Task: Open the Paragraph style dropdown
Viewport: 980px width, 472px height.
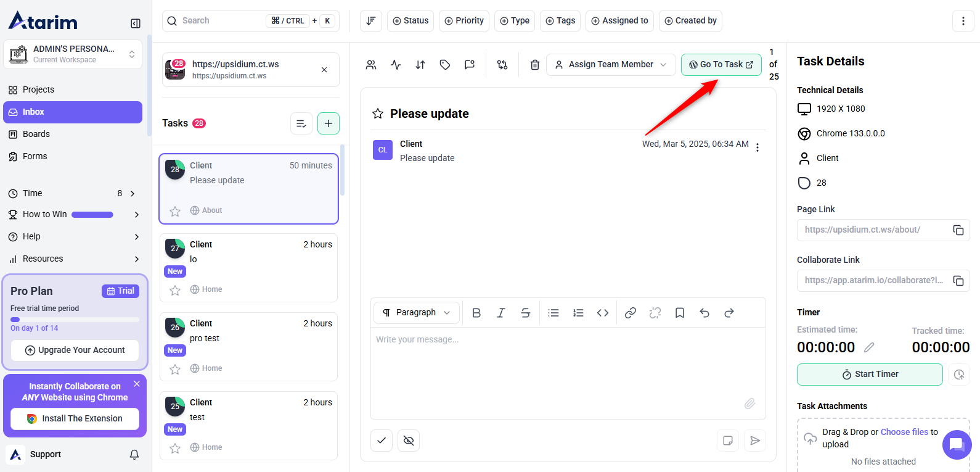Action: (x=416, y=313)
